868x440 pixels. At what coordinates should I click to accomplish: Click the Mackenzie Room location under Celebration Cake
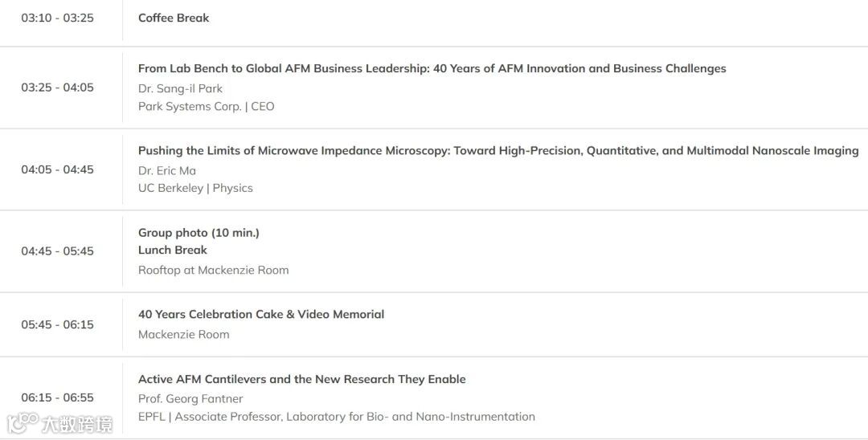[183, 334]
